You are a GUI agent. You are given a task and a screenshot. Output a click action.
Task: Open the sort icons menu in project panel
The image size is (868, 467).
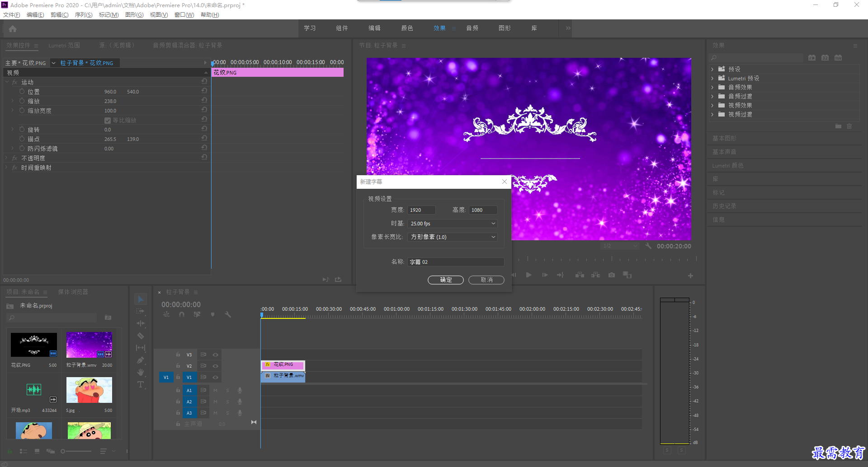click(x=104, y=451)
